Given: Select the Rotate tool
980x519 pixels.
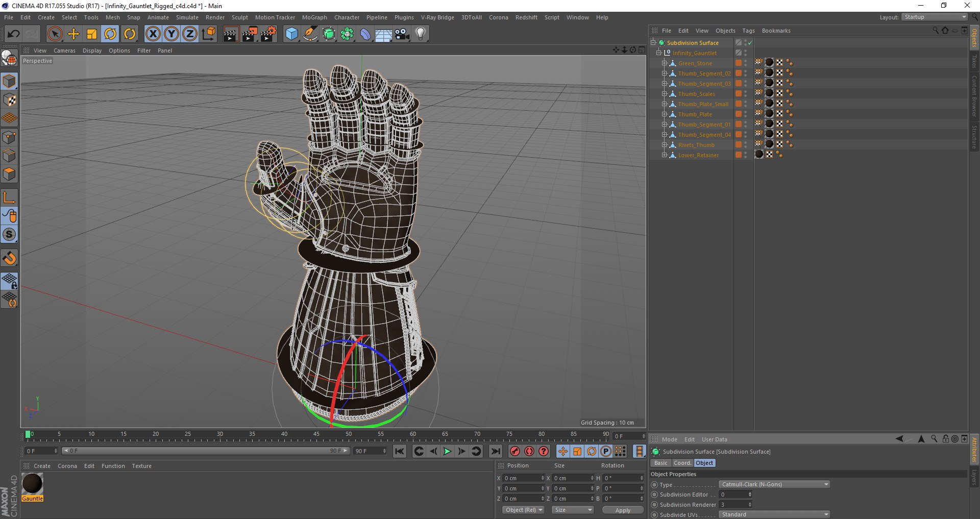Looking at the screenshot, I should (110, 34).
